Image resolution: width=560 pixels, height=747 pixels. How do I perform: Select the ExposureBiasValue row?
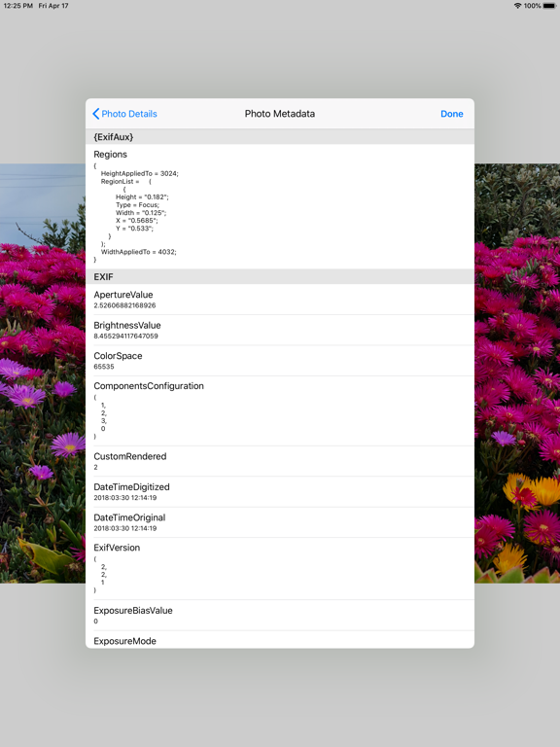click(280, 615)
